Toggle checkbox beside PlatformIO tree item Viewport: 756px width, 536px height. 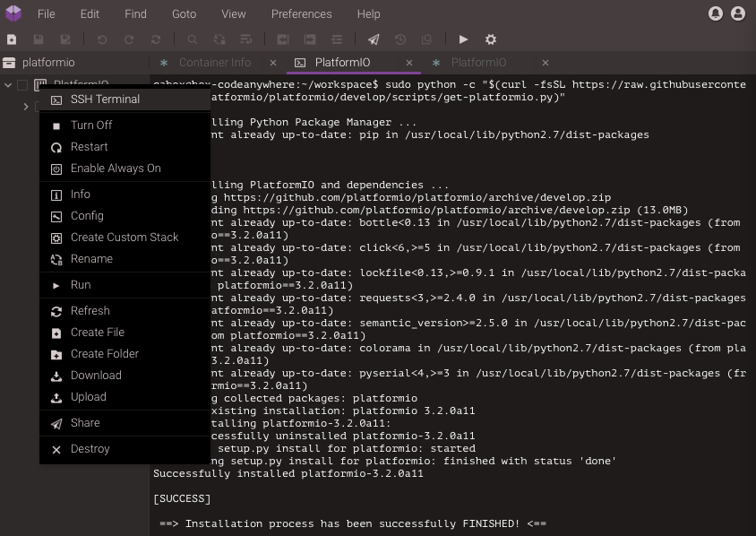pos(22,85)
